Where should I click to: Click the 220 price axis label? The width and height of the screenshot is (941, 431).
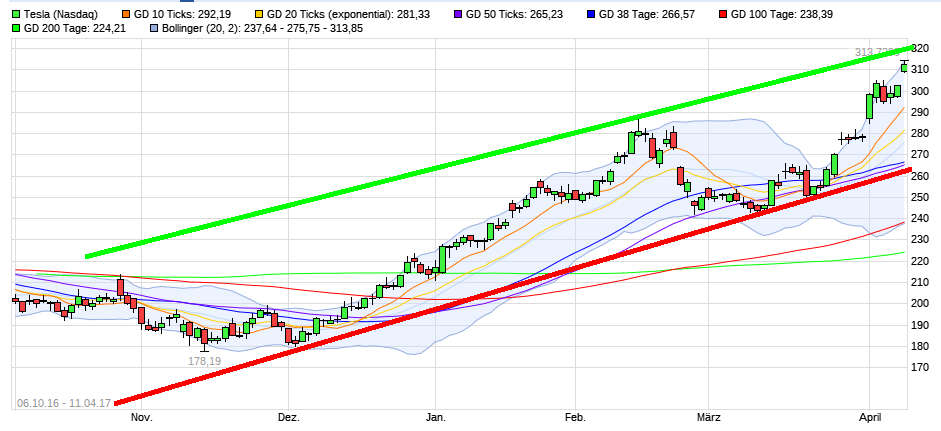921,261
